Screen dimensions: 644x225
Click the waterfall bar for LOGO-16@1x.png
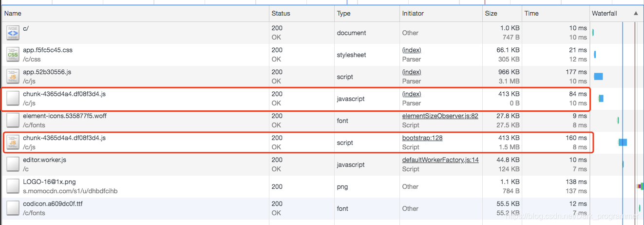point(640,186)
